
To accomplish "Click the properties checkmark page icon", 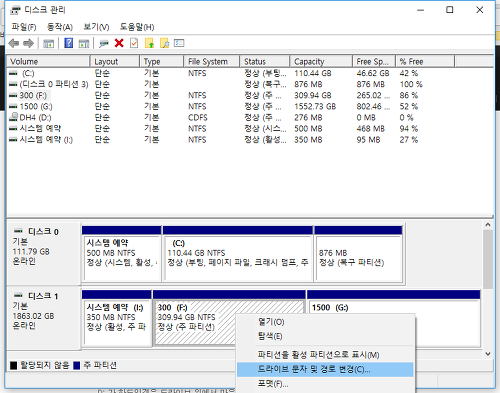I will [134, 43].
